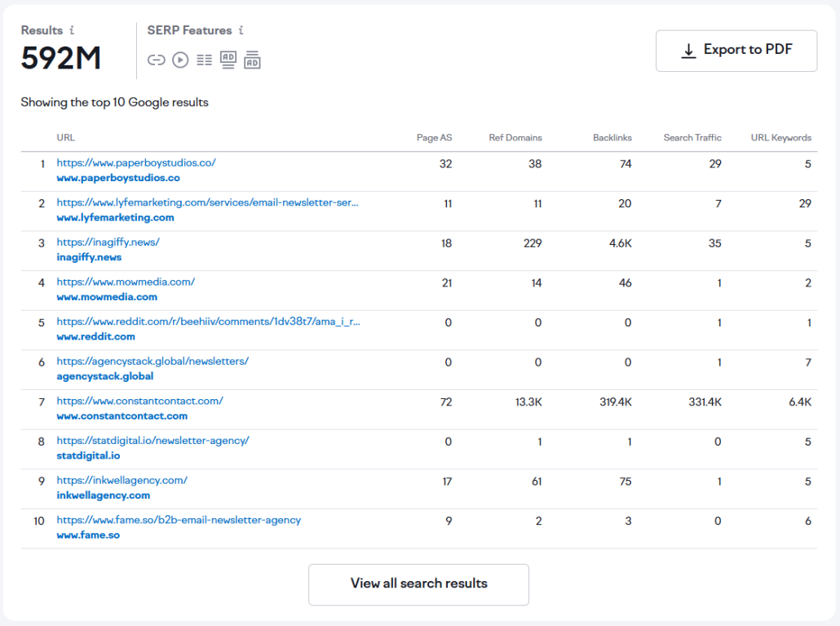Viewport: 840px width, 626px height.
Task: Click the Backlinks column header
Action: (612, 138)
